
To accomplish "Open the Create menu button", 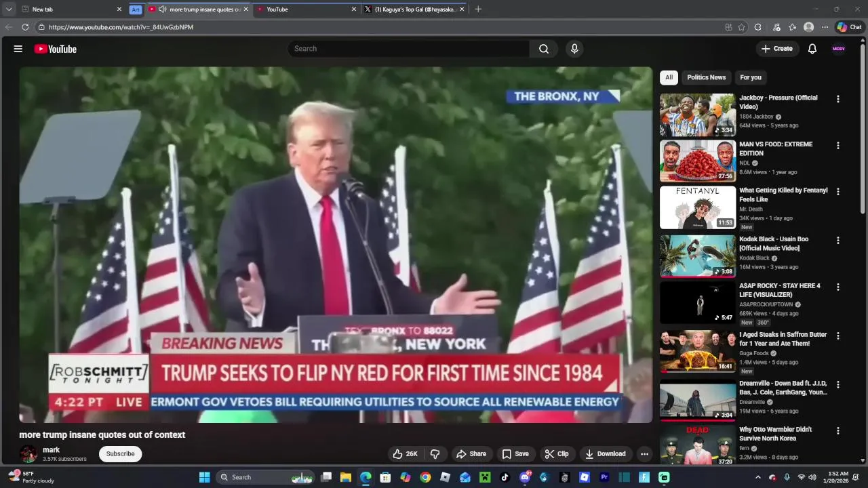I will 776,49.
